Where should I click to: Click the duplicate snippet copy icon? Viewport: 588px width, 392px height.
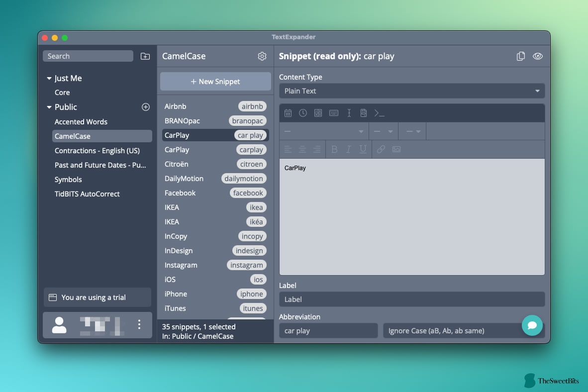[x=520, y=56]
